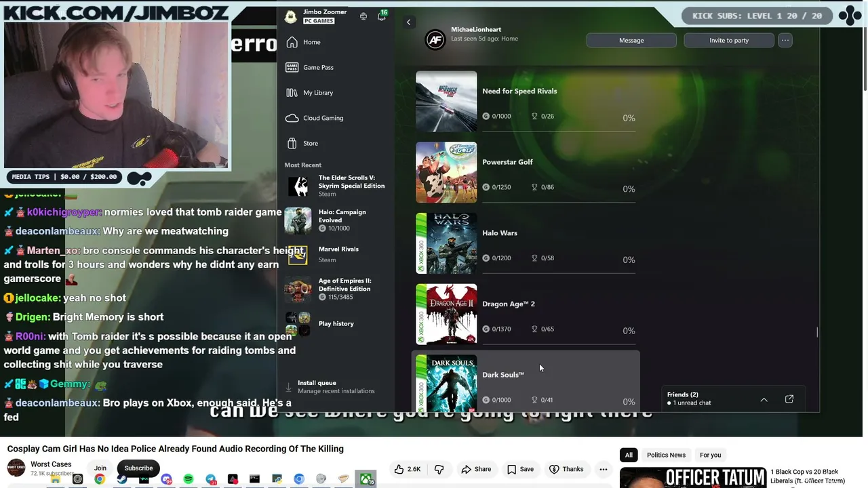Click the Message button

pyautogui.click(x=631, y=40)
